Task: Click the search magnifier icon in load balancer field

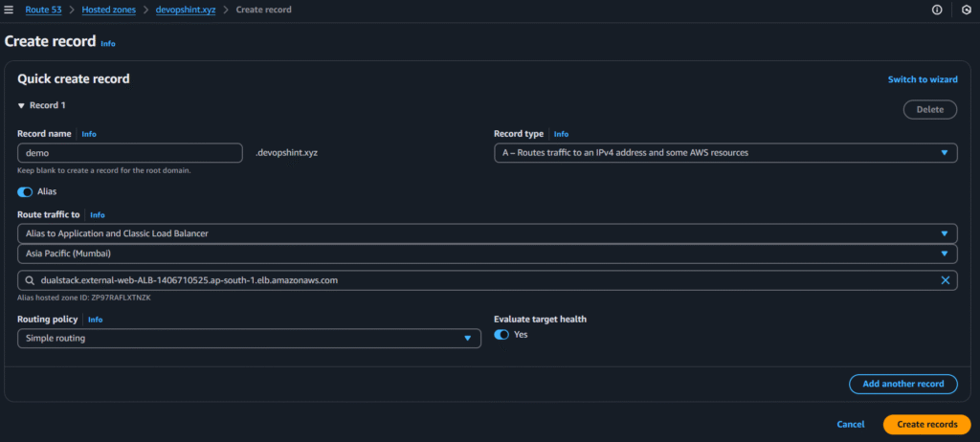Action: 30,280
